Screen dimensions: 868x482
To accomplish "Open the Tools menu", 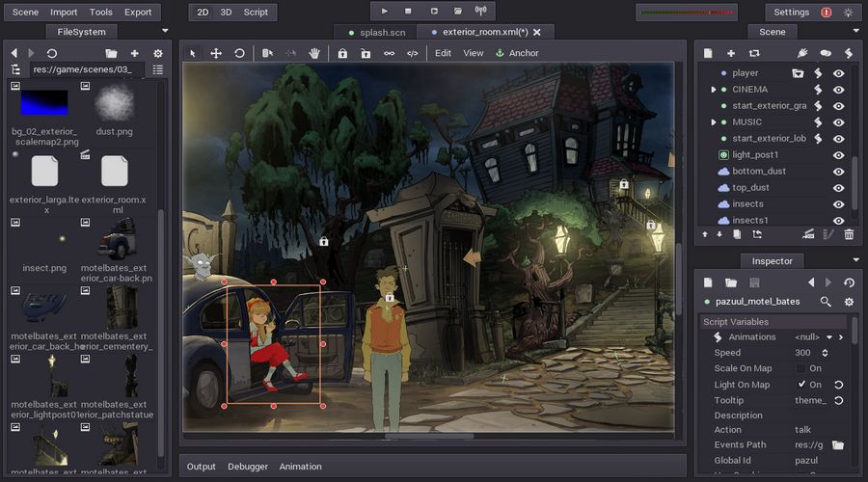I will [x=100, y=13].
